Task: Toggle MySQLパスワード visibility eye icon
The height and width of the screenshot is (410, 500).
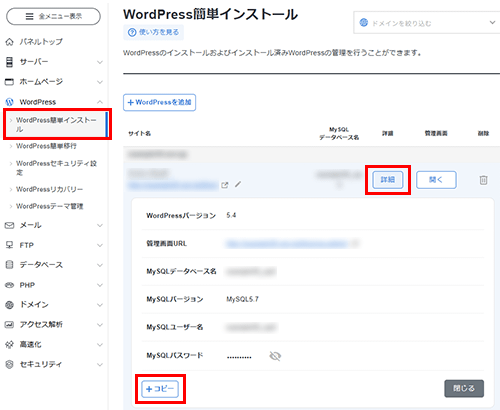Action: point(275,356)
